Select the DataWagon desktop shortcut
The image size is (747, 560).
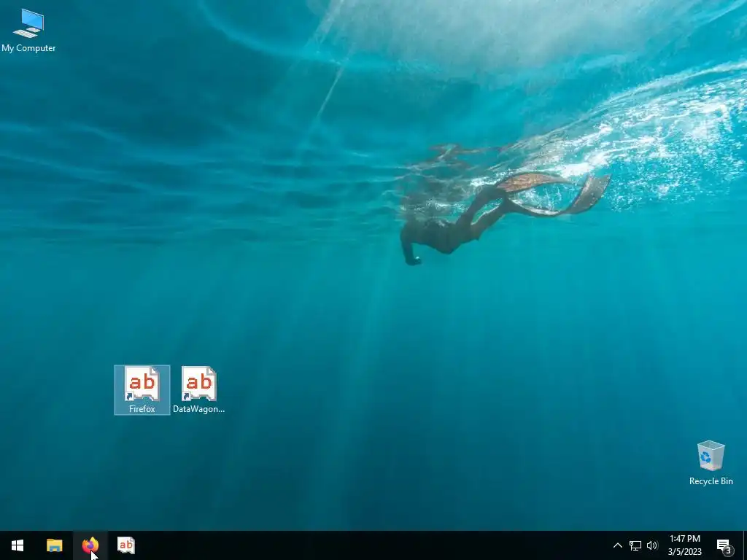coord(198,390)
